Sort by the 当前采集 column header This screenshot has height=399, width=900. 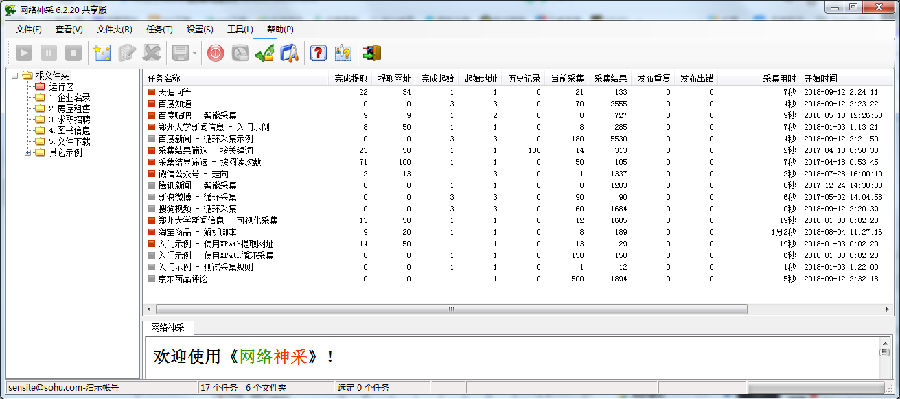(567, 78)
